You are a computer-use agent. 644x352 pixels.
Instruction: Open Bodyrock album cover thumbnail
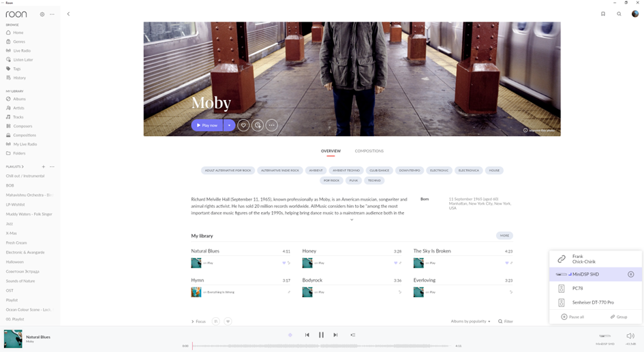[307, 292]
